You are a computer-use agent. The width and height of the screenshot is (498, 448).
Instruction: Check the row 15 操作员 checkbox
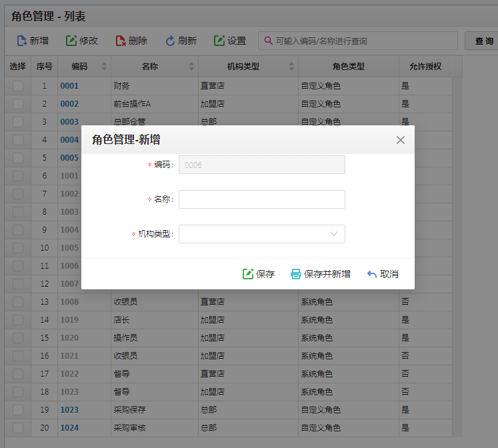(x=18, y=338)
